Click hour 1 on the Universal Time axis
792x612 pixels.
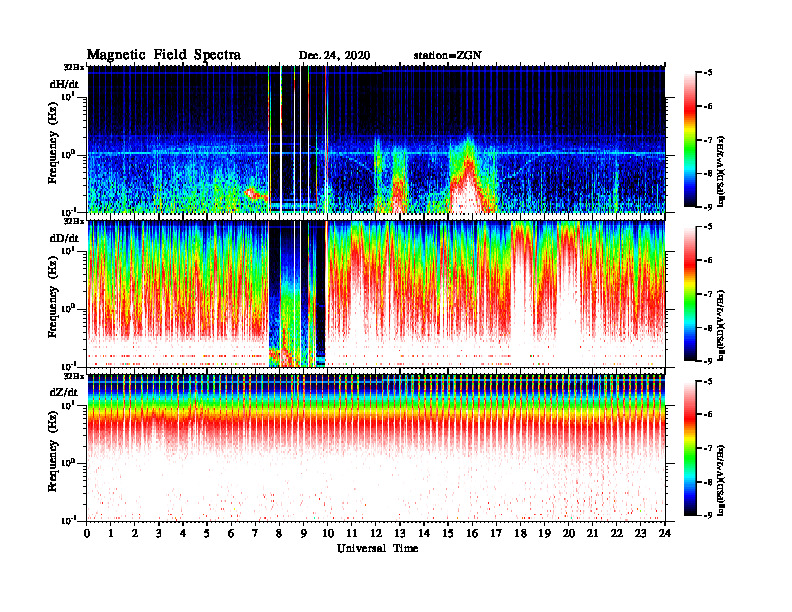111,534
